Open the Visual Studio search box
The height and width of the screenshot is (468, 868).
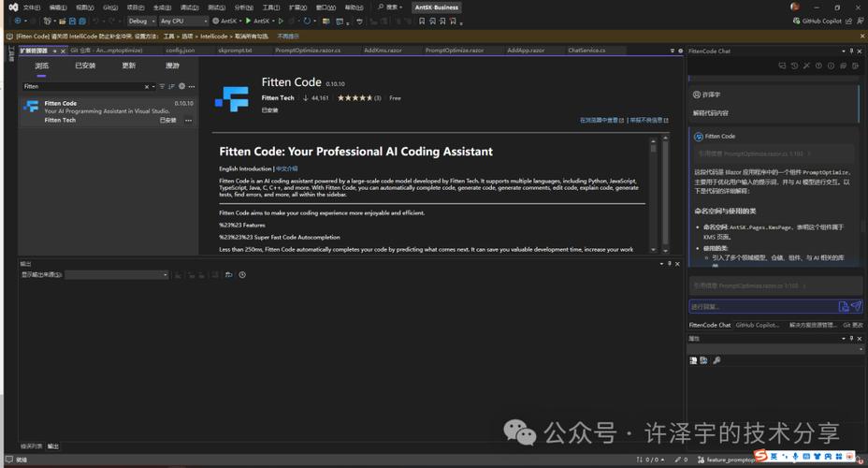(x=390, y=7)
